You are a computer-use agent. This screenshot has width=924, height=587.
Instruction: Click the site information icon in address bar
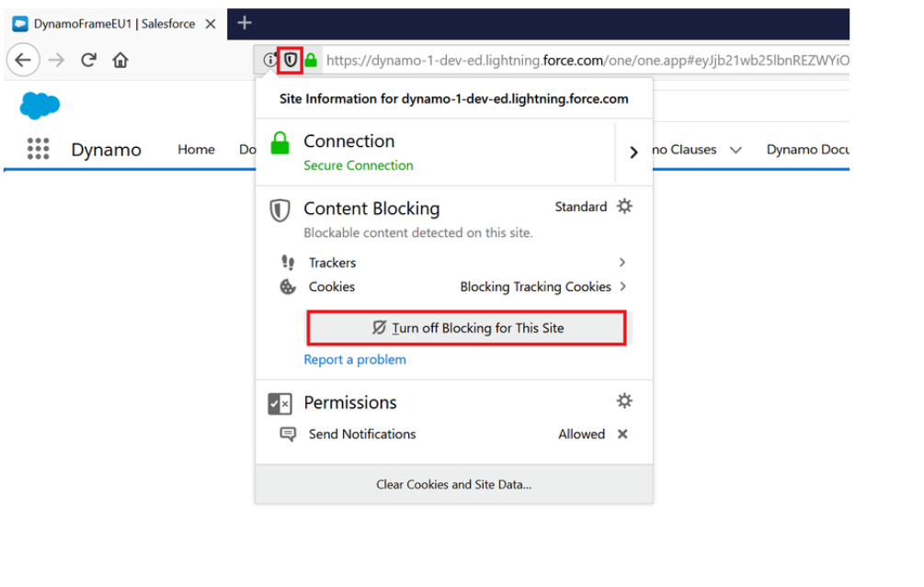(269, 60)
